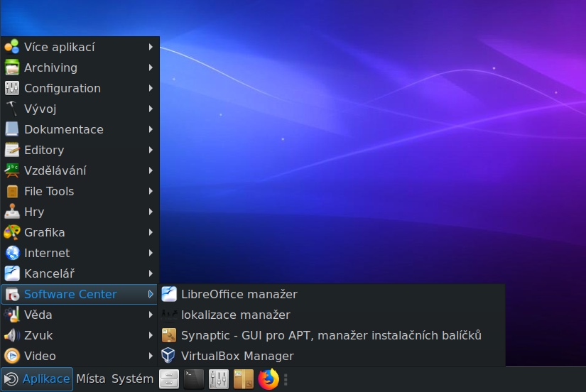The height and width of the screenshot is (392, 586).
Task: Click the Věda lab flask icon
Action: click(11, 315)
